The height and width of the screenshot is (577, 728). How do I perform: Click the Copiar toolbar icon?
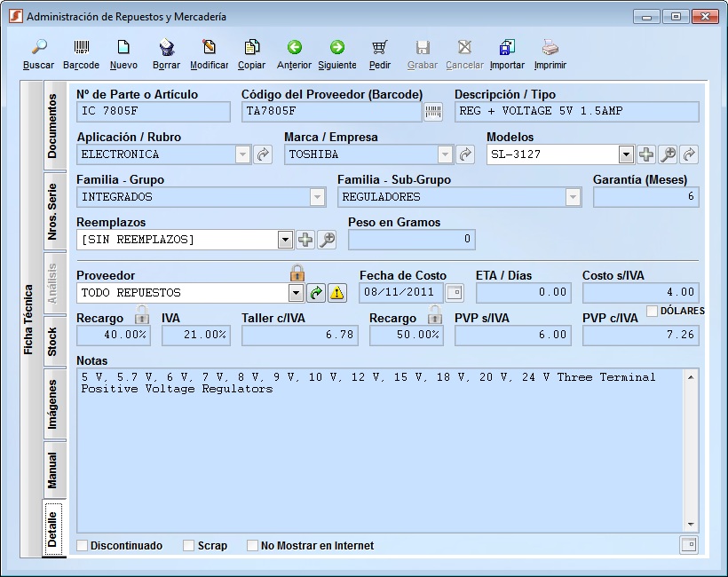251,48
